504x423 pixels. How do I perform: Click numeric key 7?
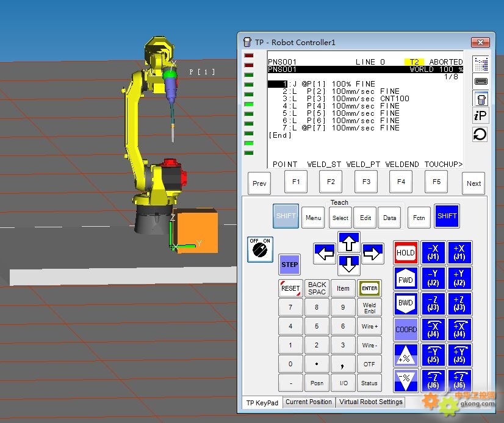290,307
